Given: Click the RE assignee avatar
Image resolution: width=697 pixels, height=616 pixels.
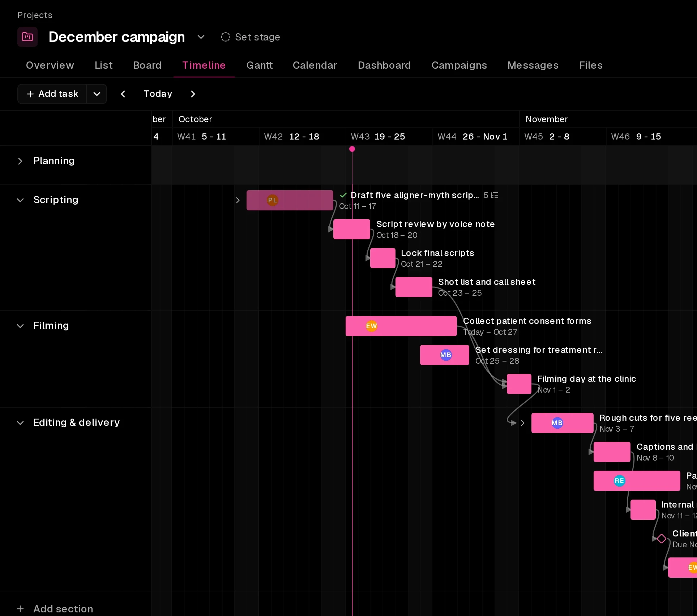Looking at the screenshot, I should point(619,481).
